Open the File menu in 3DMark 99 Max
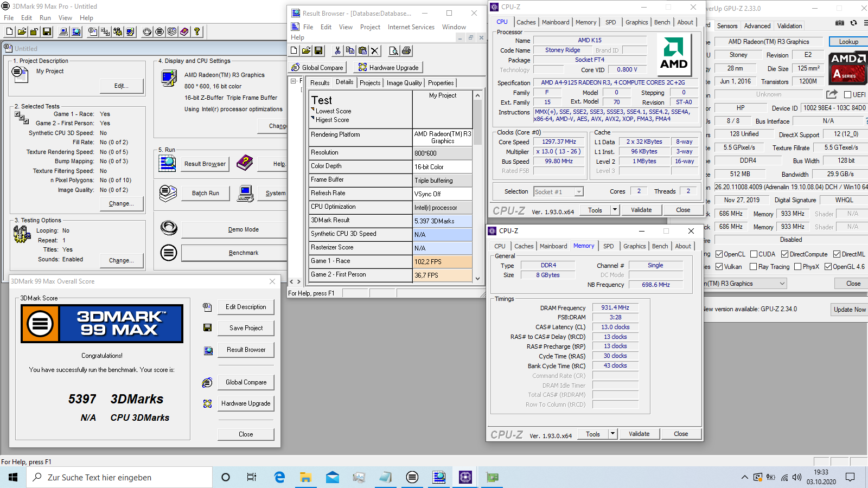 pyautogui.click(x=9, y=18)
